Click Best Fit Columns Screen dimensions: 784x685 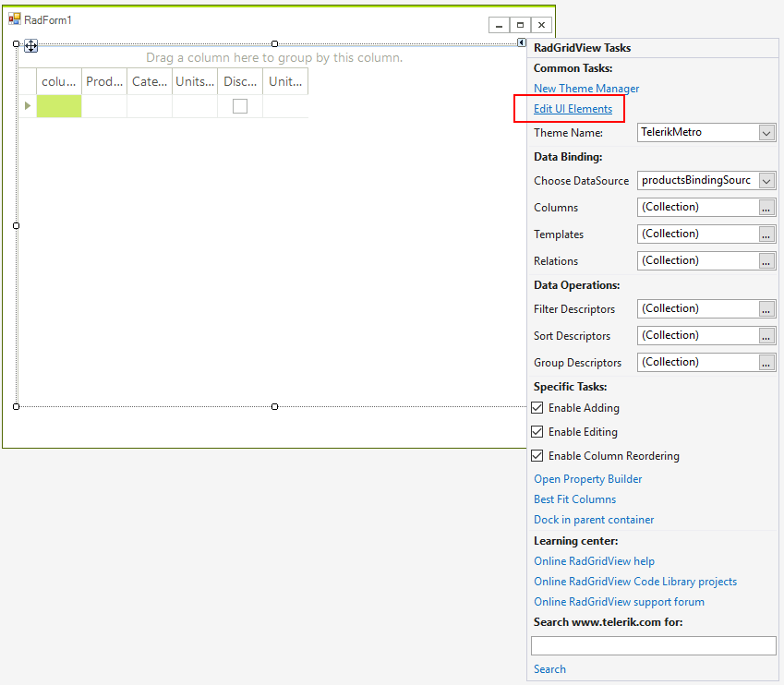pos(574,499)
